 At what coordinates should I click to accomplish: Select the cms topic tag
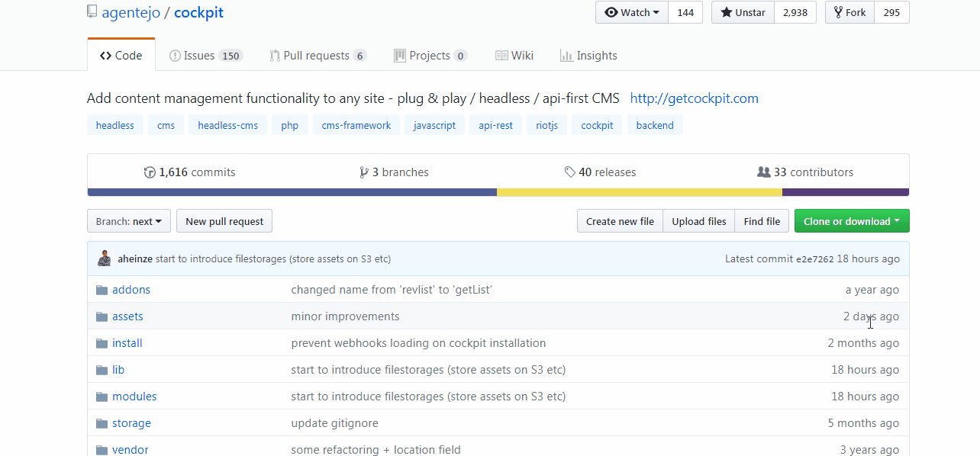(166, 125)
